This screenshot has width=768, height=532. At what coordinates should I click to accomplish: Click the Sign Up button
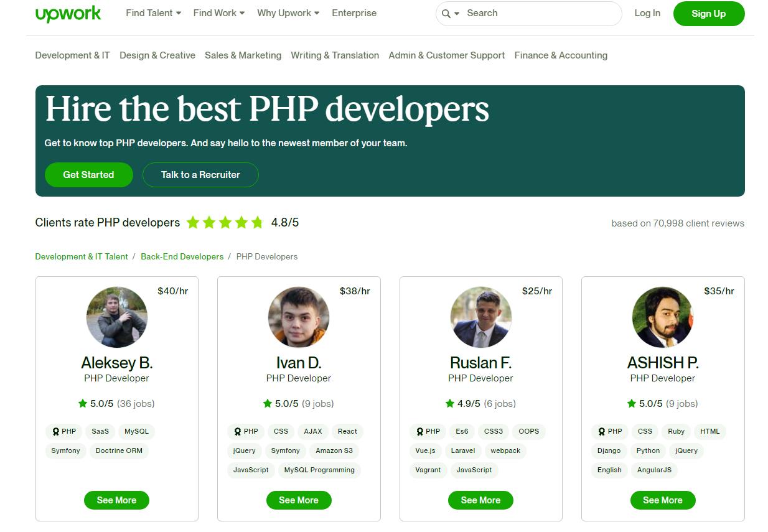point(709,14)
